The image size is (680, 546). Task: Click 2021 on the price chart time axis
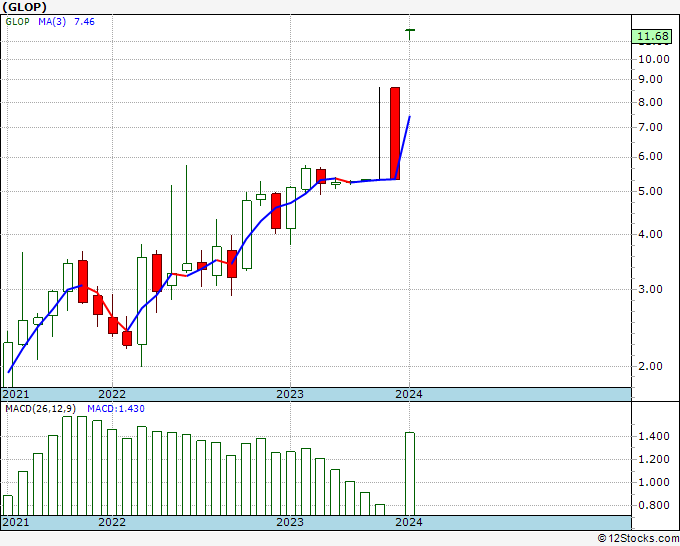16,394
